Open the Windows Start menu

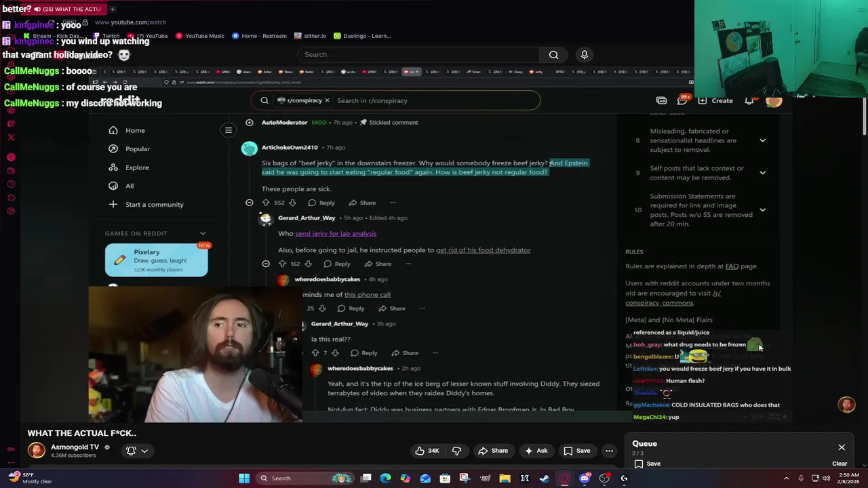244,479
